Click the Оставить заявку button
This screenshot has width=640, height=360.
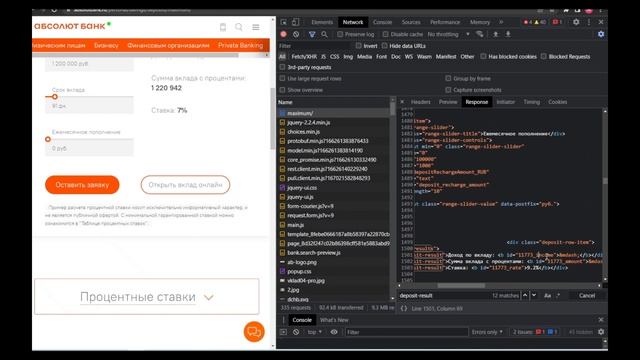pos(82,184)
